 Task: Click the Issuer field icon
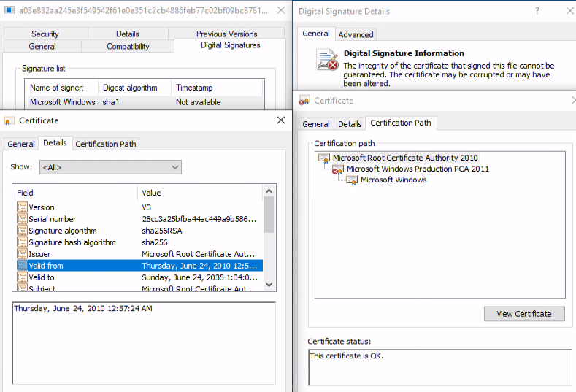click(22, 254)
